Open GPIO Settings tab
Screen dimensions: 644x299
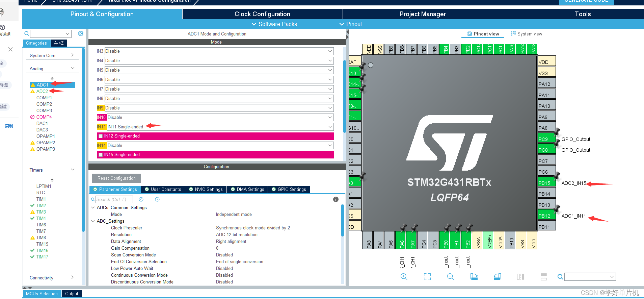pos(289,189)
